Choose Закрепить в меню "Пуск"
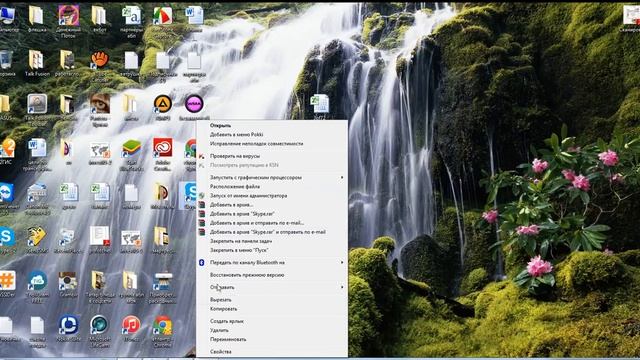640x360 pixels. [239, 250]
